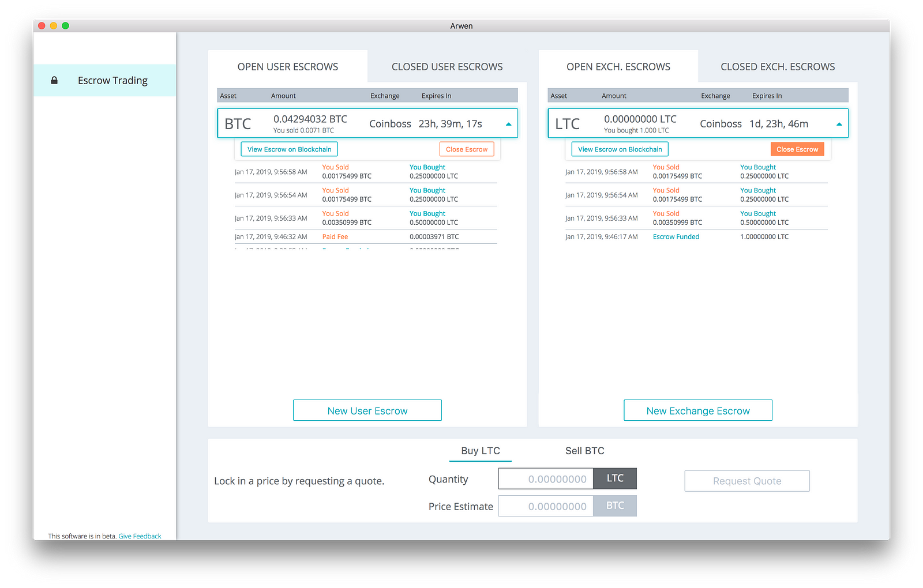Click '23h, 39m, 17s' expiry time
Image resolution: width=923 pixels, height=588 pixels.
(x=451, y=124)
